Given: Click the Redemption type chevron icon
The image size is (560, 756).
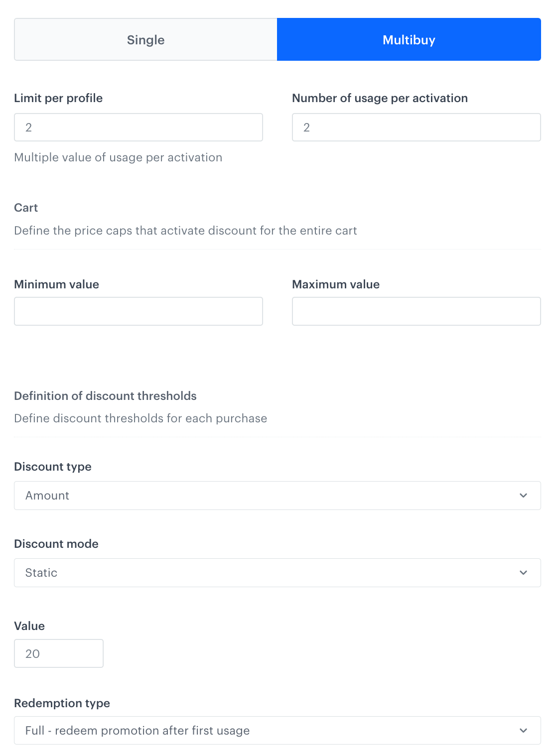Looking at the screenshot, I should (x=523, y=730).
